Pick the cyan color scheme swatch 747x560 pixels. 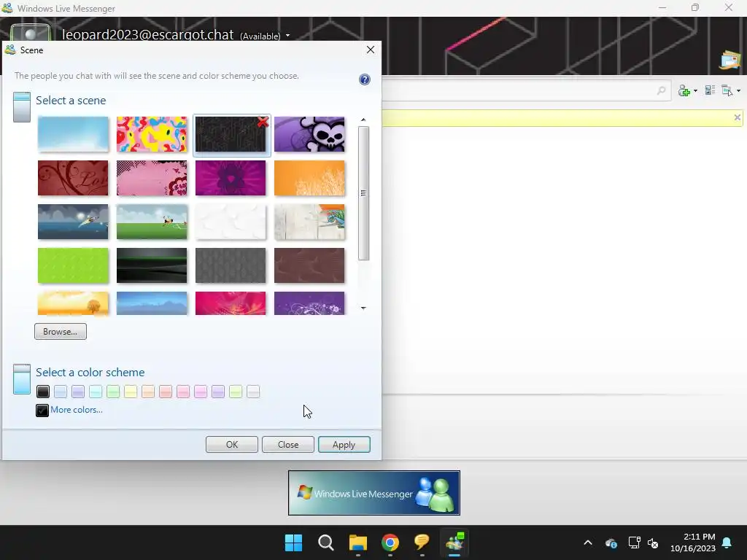pyautogui.click(x=96, y=392)
